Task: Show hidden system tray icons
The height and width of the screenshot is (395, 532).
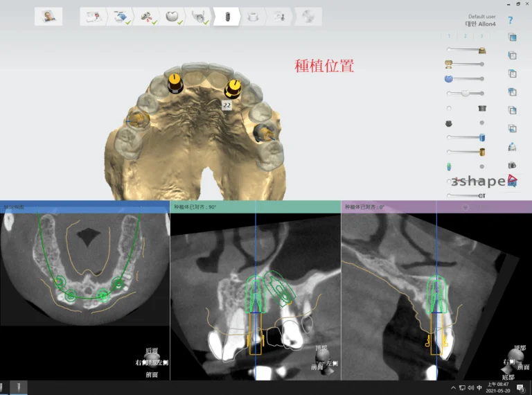Action: 454,387
